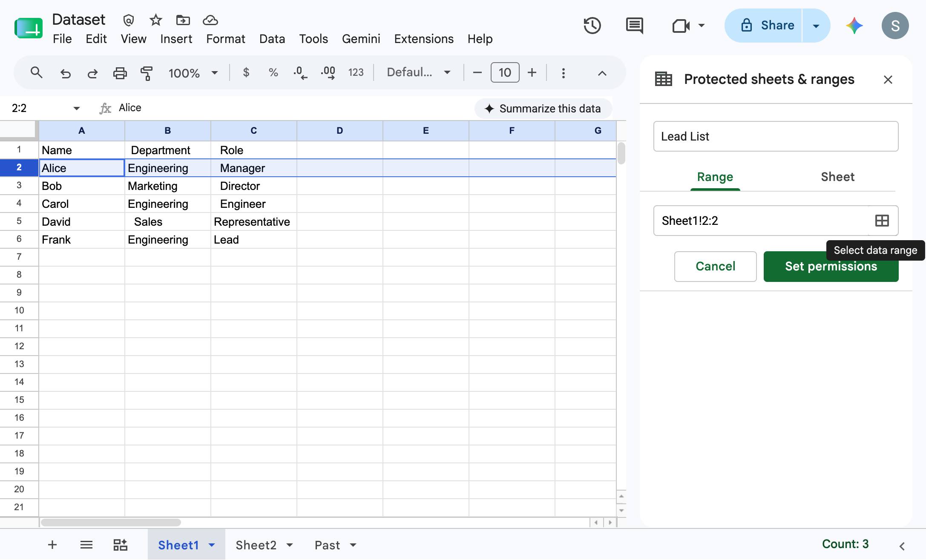Collapse the menus with up chevron

point(602,73)
